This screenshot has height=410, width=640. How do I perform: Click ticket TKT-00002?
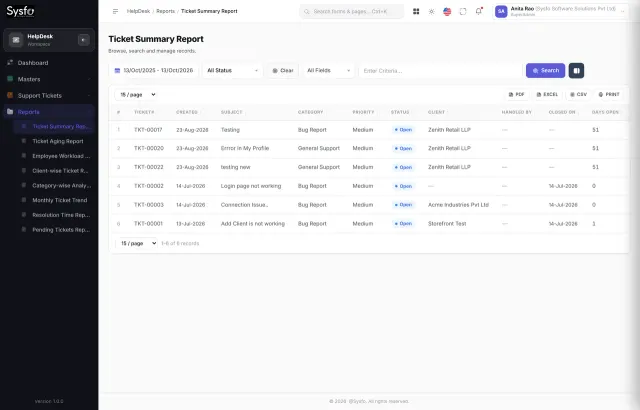[149, 186]
